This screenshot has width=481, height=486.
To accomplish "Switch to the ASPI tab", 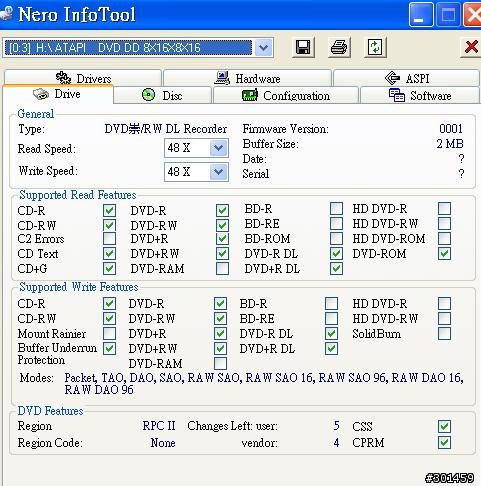I will (407, 78).
